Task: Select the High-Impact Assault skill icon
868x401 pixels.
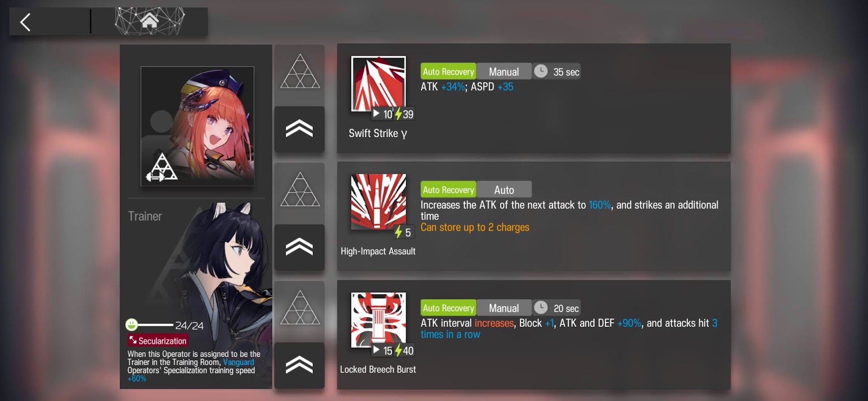Action: click(378, 202)
